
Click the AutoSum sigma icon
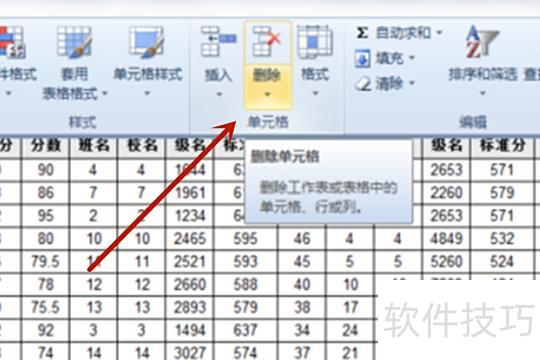point(362,33)
